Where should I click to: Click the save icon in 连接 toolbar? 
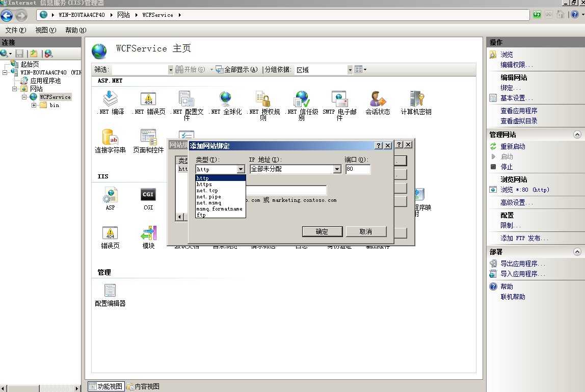pyautogui.click(x=19, y=54)
